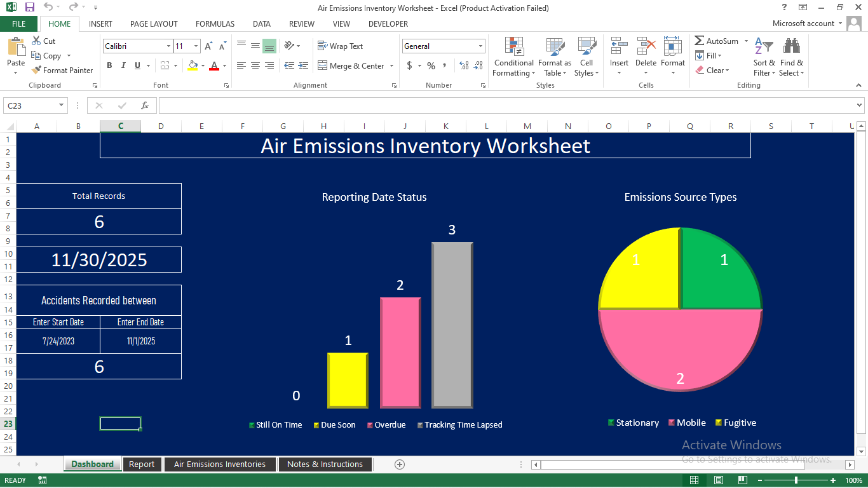Open the Name Box dropdown for C23
868x488 pixels.
click(62, 105)
